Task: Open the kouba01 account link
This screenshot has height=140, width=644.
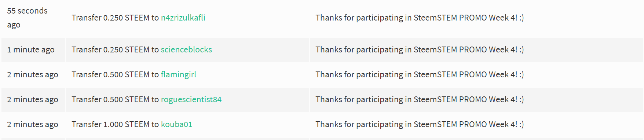Action: coord(176,124)
